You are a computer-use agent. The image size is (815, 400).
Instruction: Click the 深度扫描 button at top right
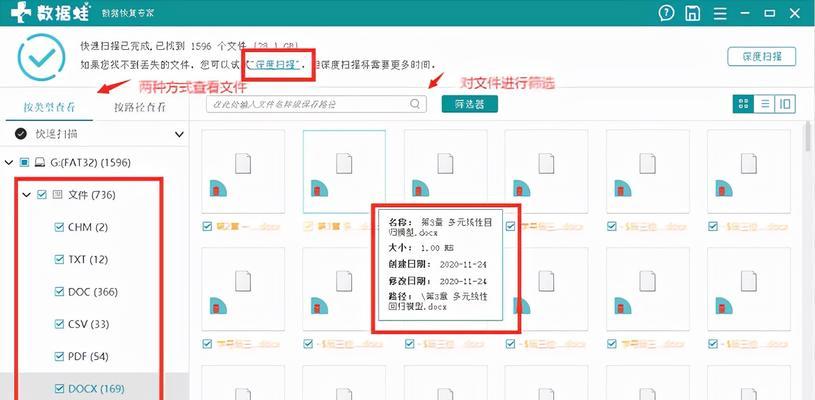point(761,57)
